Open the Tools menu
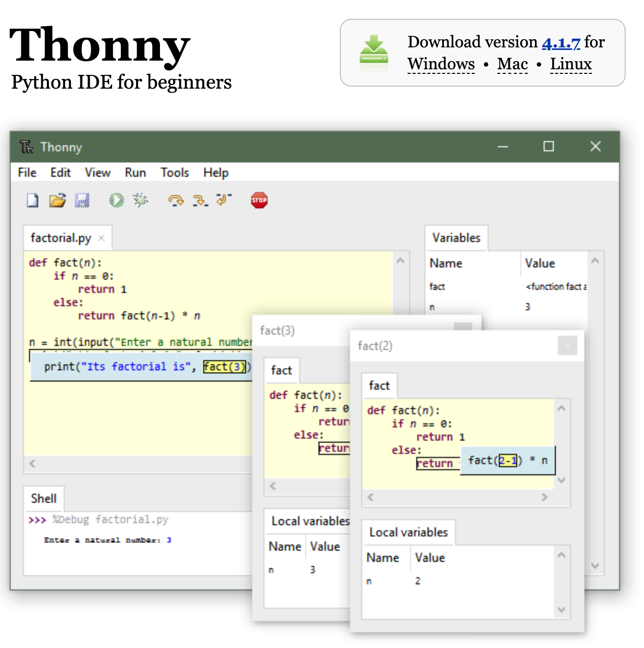Viewport: 644px width, 648px height. 174,173
